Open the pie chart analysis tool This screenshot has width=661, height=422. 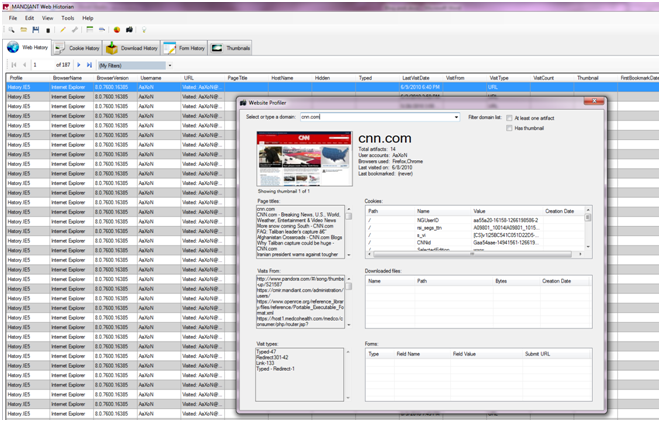point(117,30)
